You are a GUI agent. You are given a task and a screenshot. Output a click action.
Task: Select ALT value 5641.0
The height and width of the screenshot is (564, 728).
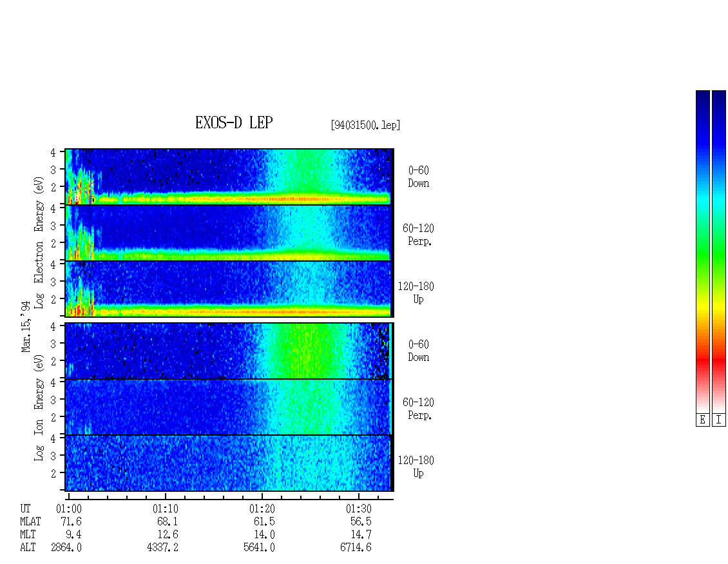pyautogui.click(x=259, y=548)
